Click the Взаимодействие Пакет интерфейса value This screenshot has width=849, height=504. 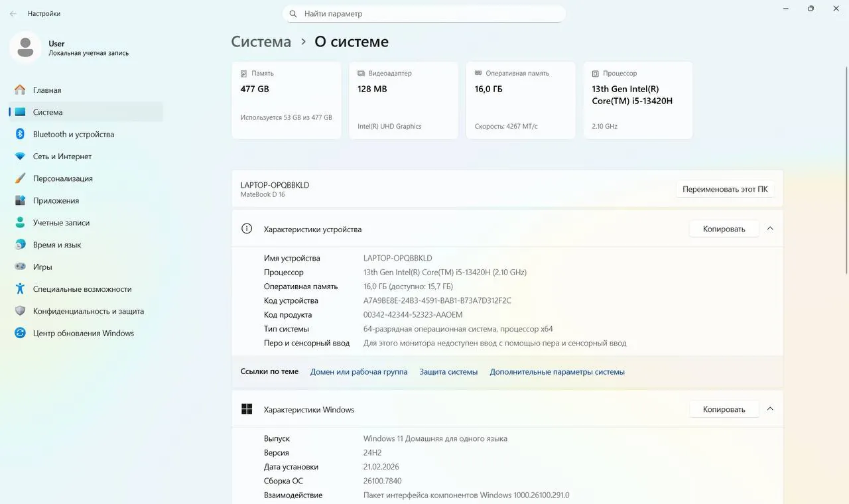coord(466,495)
